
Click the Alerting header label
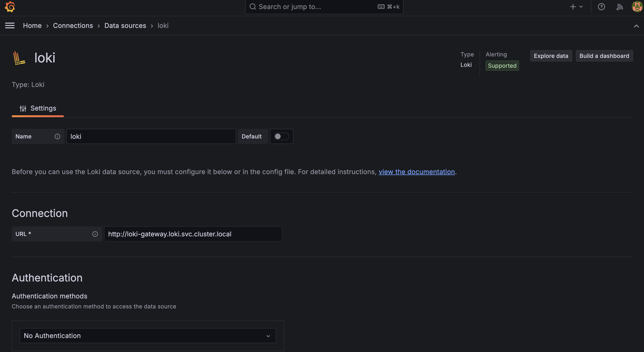coord(496,54)
